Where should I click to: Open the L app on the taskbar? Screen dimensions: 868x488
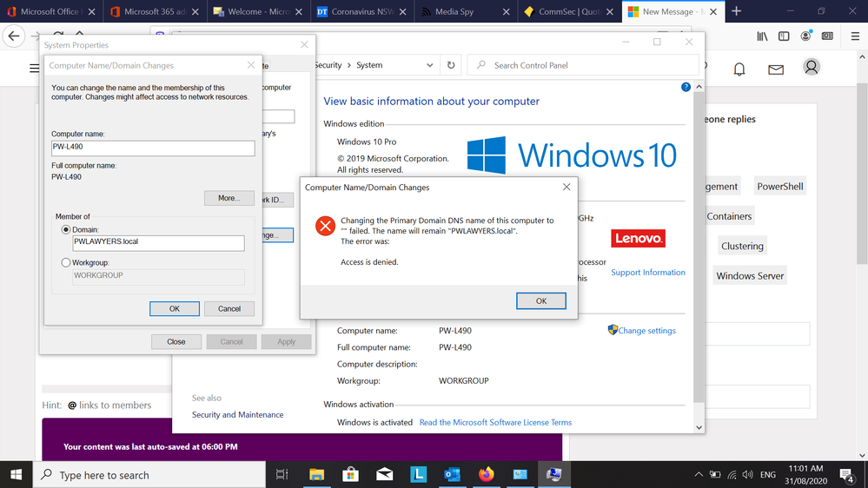click(x=419, y=475)
